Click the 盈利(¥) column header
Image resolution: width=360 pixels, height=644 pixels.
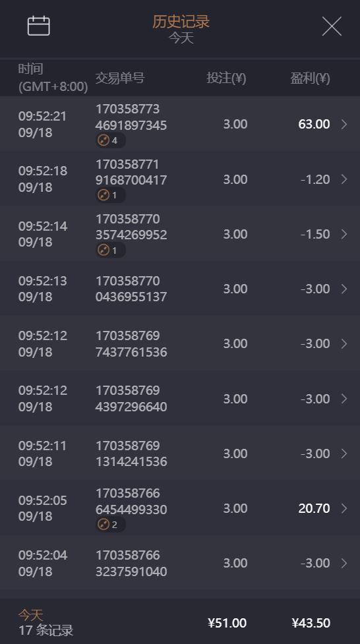(x=311, y=78)
